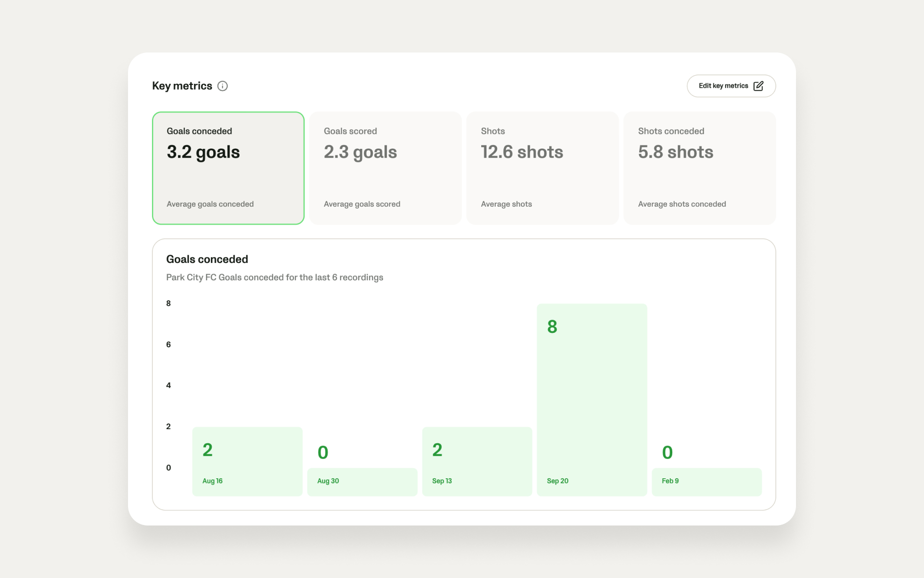Click the 8 value label in chart
The width and height of the screenshot is (924, 578).
(552, 327)
